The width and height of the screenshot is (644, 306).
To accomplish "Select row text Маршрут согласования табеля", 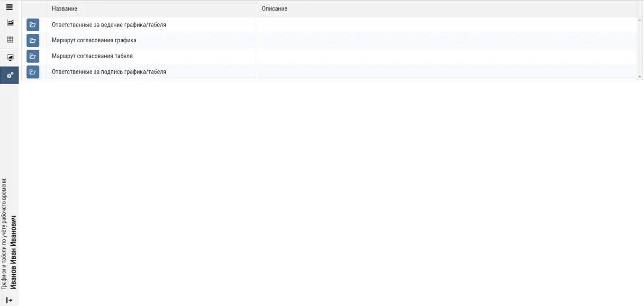I will [x=92, y=56].
